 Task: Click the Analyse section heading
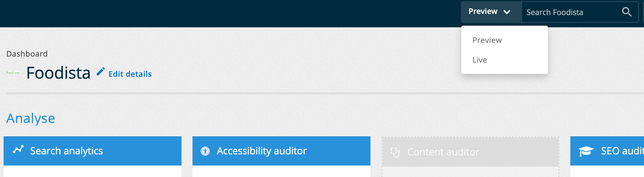(x=31, y=118)
